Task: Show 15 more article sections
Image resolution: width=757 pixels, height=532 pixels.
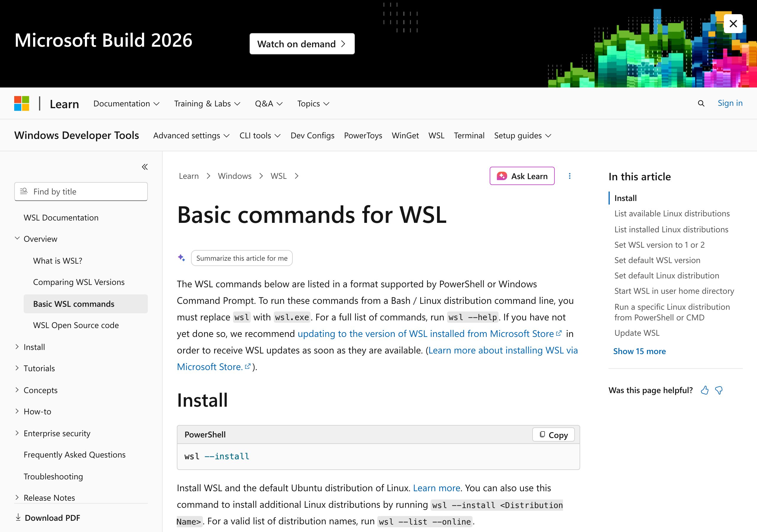Action: pyautogui.click(x=639, y=351)
